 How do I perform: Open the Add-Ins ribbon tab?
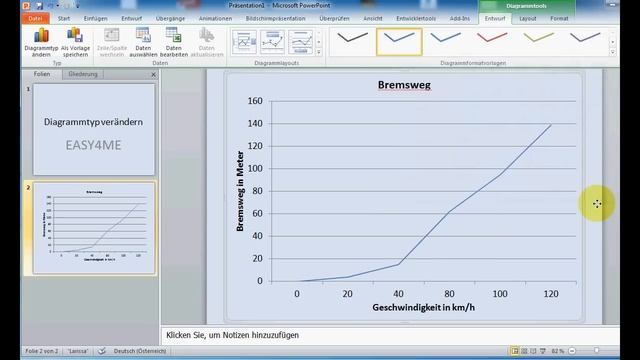[x=460, y=18]
